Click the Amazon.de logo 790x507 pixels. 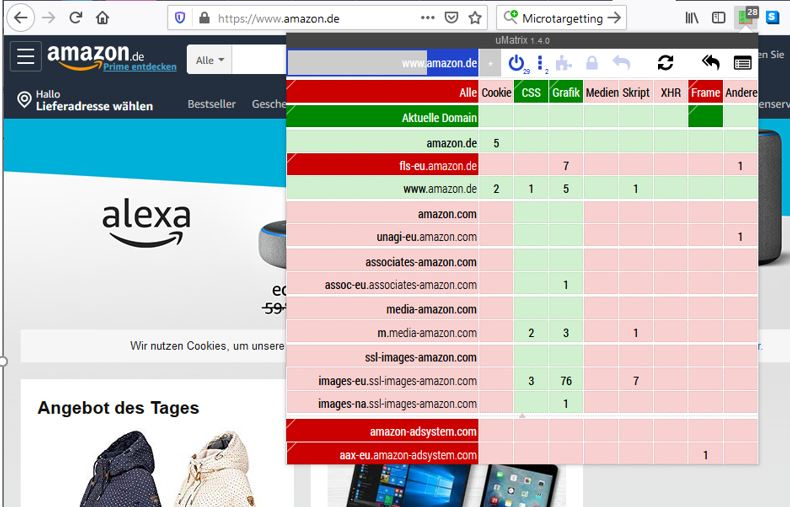[96, 56]
